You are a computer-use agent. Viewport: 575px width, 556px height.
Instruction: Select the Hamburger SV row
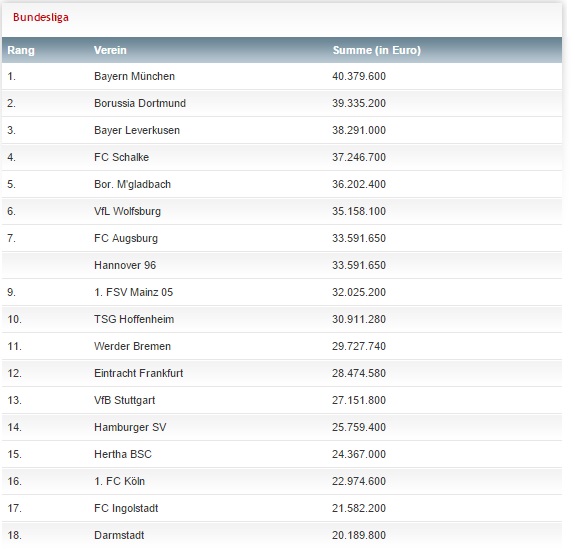tap(282, 427)
